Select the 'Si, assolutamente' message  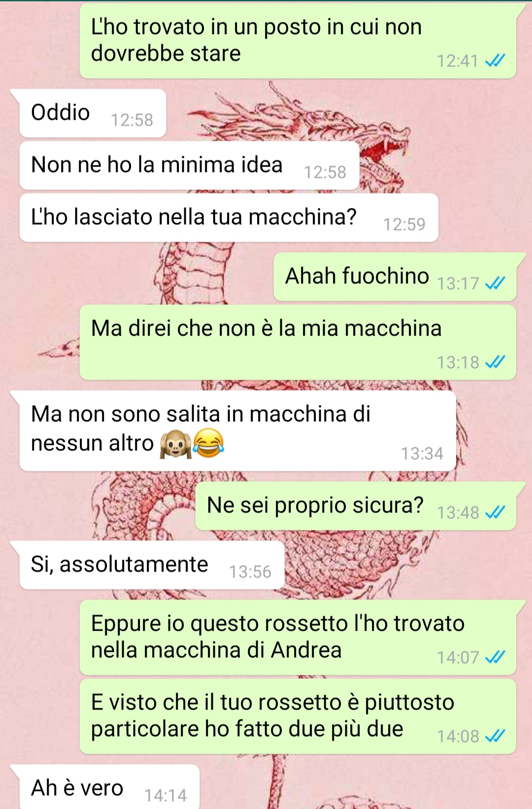point(152,565)
